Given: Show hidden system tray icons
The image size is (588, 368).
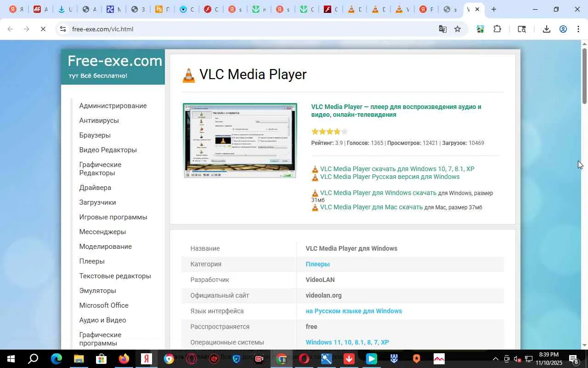Looking at the screenshot, I should pos(495,359).
